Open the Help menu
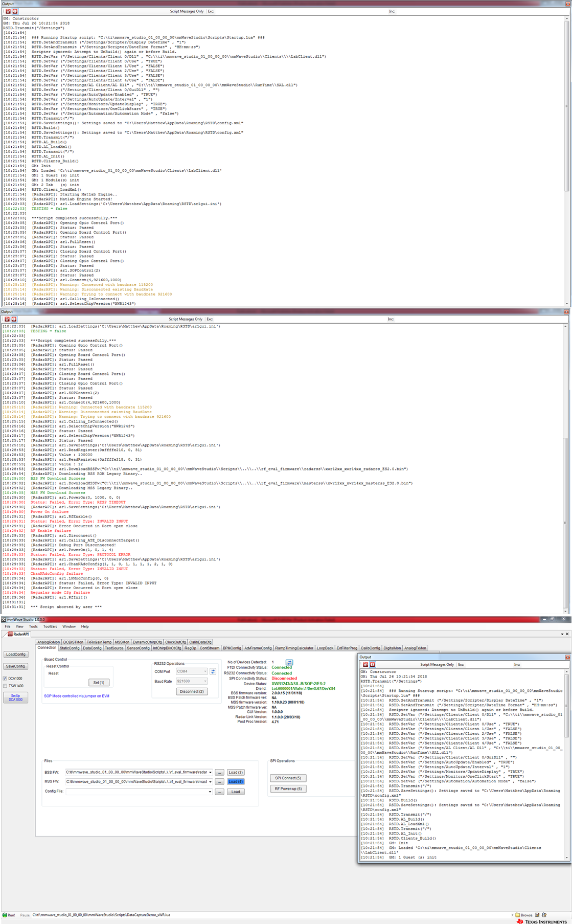 [85, 626]
